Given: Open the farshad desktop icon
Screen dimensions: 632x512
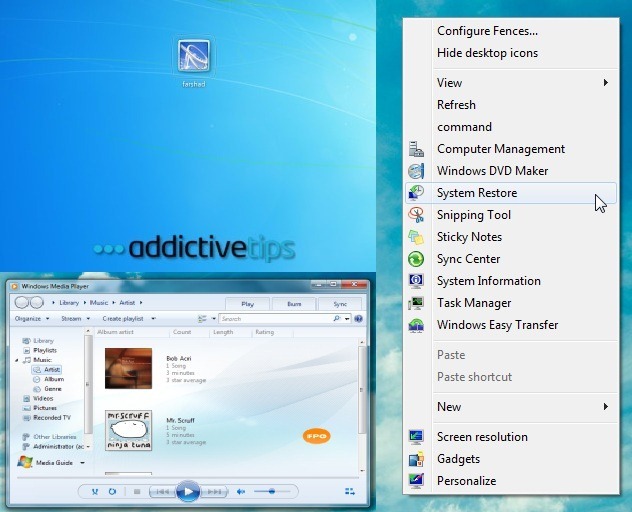Looking at the screenshot, I should tap(194, 63).
